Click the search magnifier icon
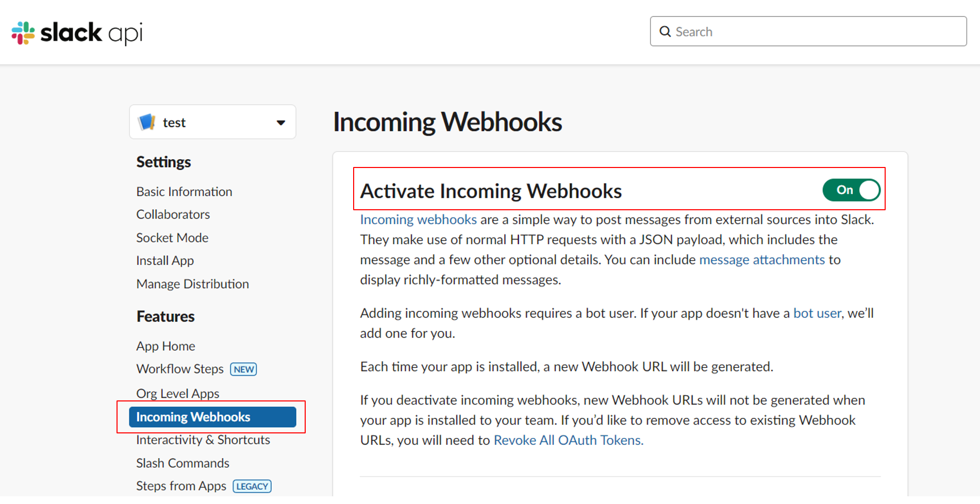 [665, 32]
